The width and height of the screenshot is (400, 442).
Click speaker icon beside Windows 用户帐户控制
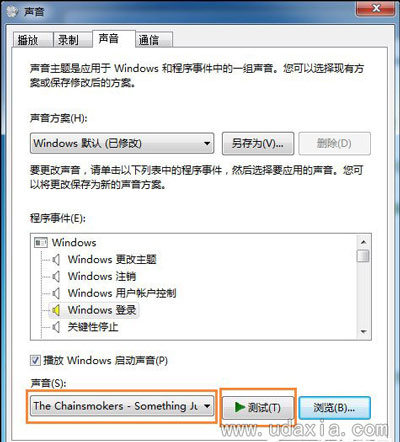click(56, 293)
